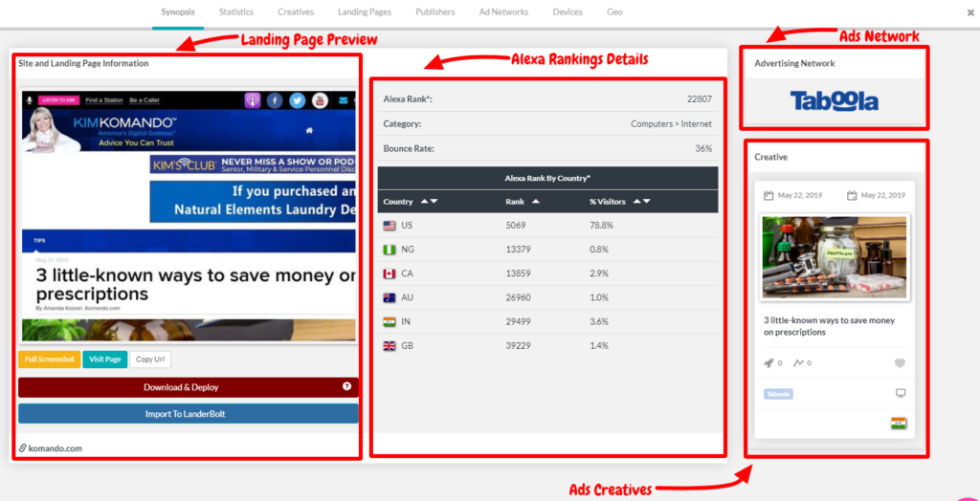Click the GB rank 39229 cell

click(518, 345)
